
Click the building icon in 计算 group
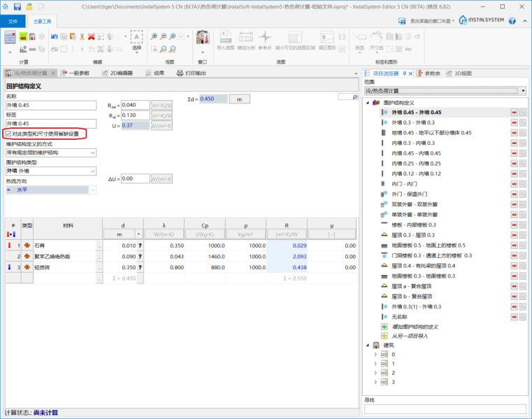click(32, 36)
